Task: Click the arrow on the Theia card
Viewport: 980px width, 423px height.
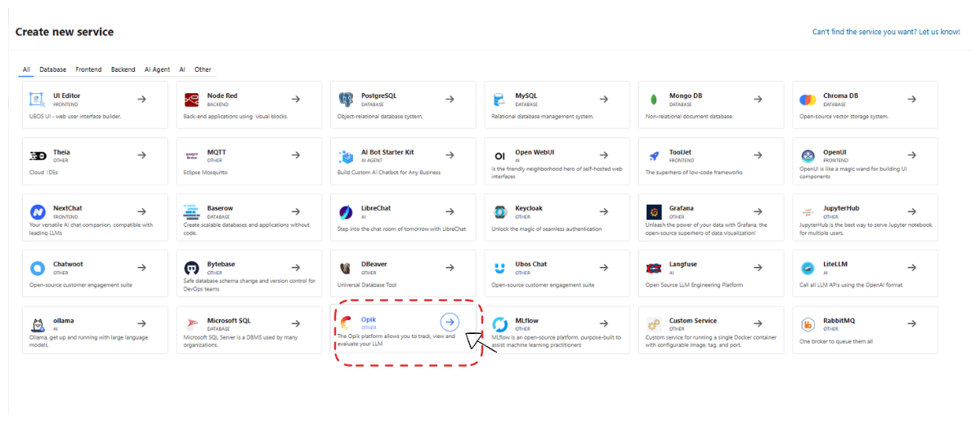Action: click(x=142, y=155)
